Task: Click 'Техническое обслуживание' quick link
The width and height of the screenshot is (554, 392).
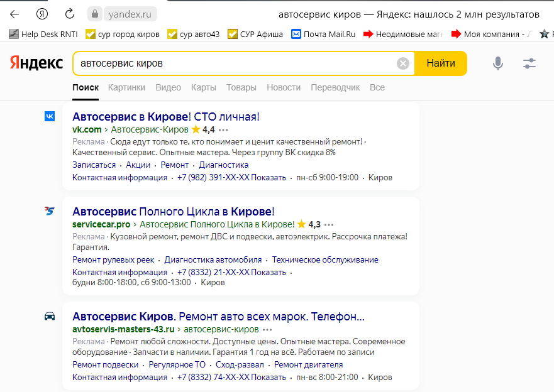Action: pos(325,259)
